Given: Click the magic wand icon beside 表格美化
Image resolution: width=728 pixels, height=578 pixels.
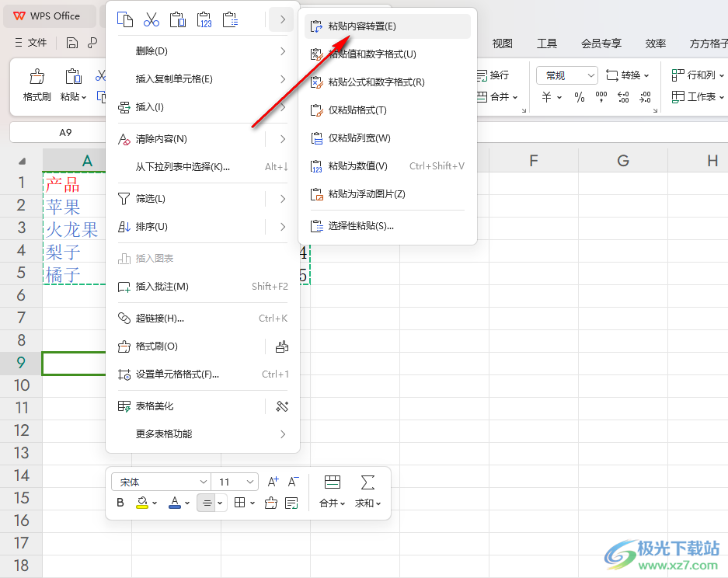Looking at the screenshot, I should [282, 406].
